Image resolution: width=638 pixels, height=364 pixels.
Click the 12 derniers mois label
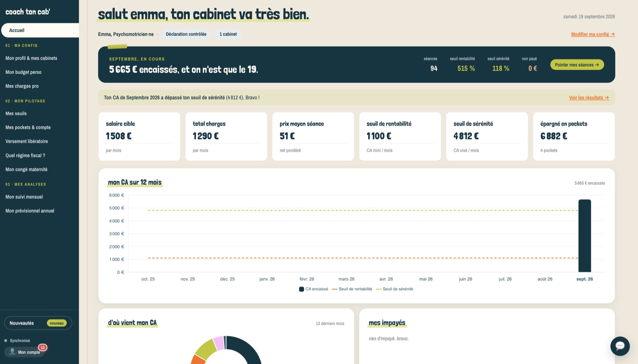point(330,324)
